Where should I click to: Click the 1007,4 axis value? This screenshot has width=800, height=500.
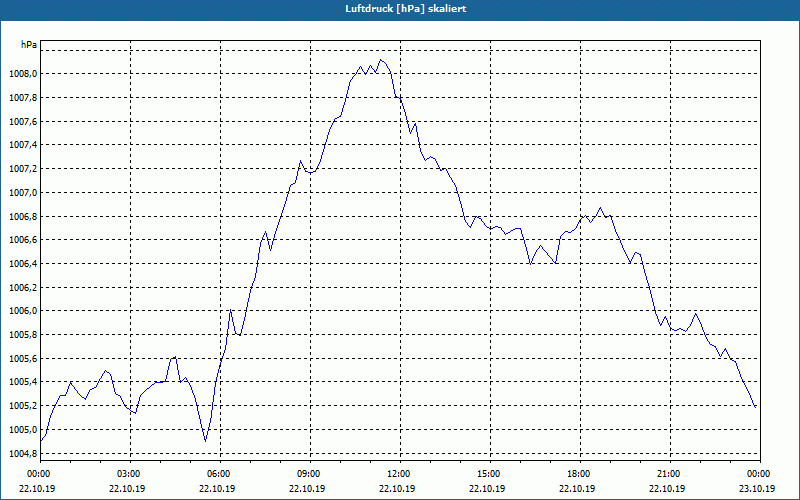23,145
